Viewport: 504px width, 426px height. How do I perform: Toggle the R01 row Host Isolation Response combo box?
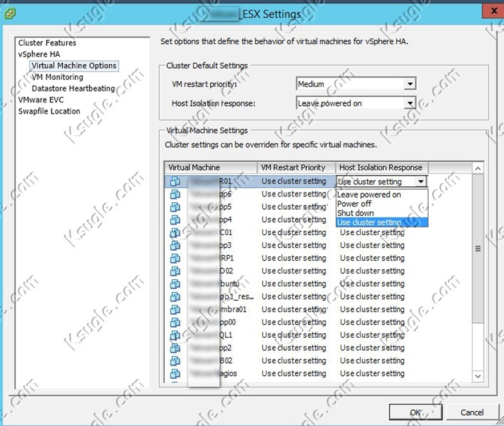(x=381, y=182)
